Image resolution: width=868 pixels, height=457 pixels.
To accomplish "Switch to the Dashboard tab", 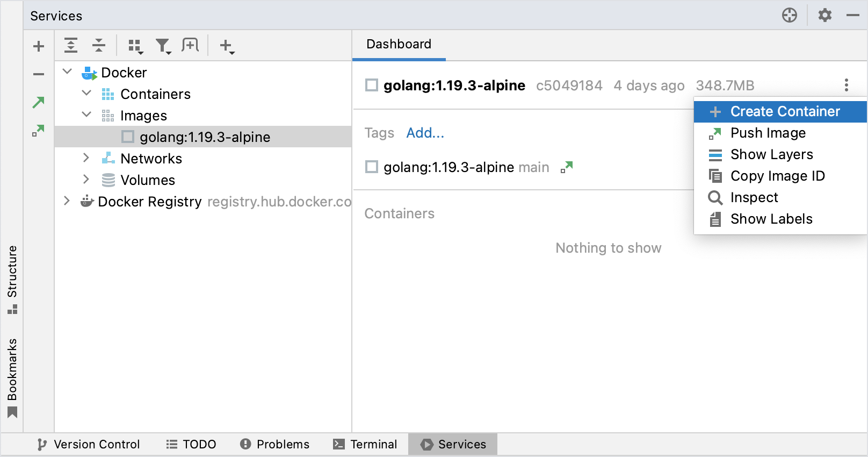I will point(399,44).
